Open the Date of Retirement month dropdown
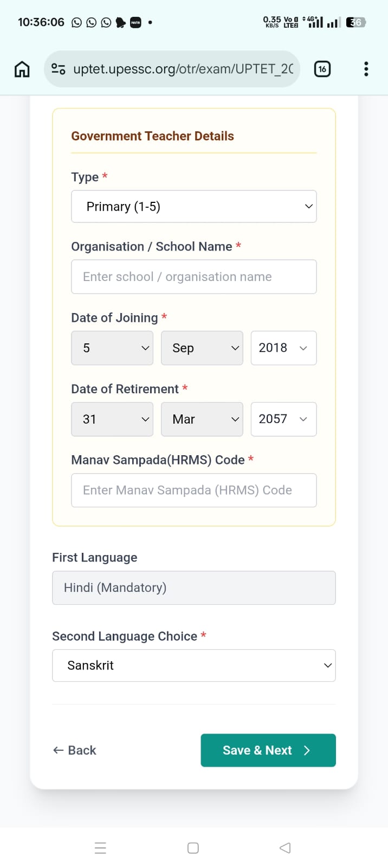 (x=202, y=419)
